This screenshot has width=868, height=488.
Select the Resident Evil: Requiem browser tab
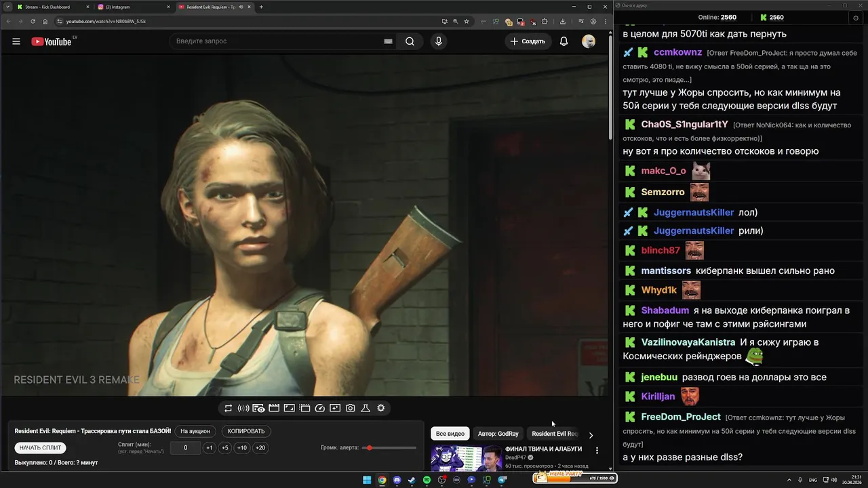(x=214, y=7)
